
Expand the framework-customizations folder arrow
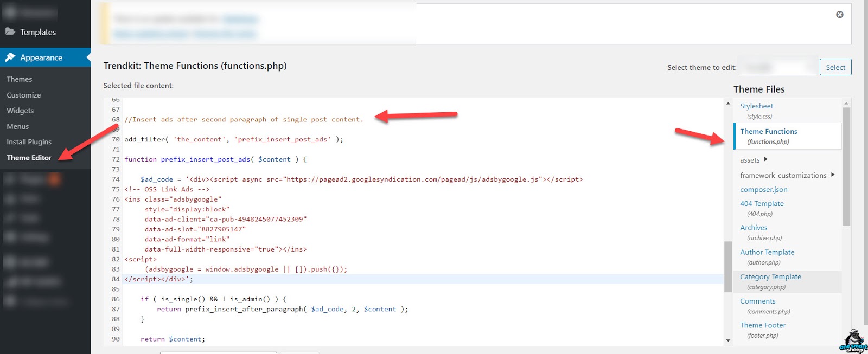point(833,175)
